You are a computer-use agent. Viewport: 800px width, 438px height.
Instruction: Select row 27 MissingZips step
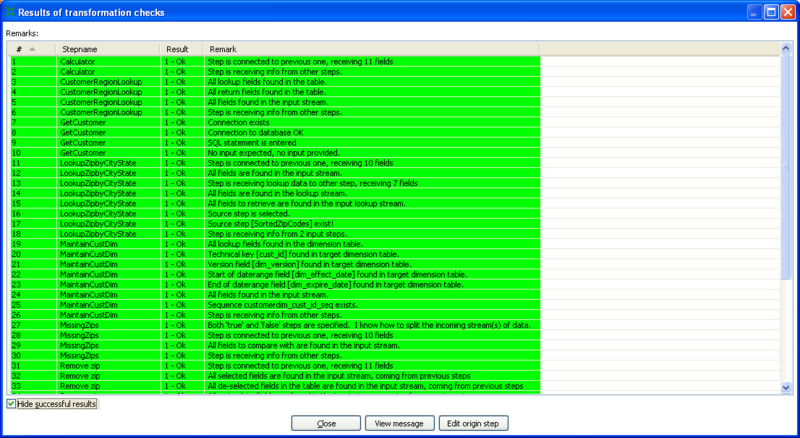tap(79, 325)
